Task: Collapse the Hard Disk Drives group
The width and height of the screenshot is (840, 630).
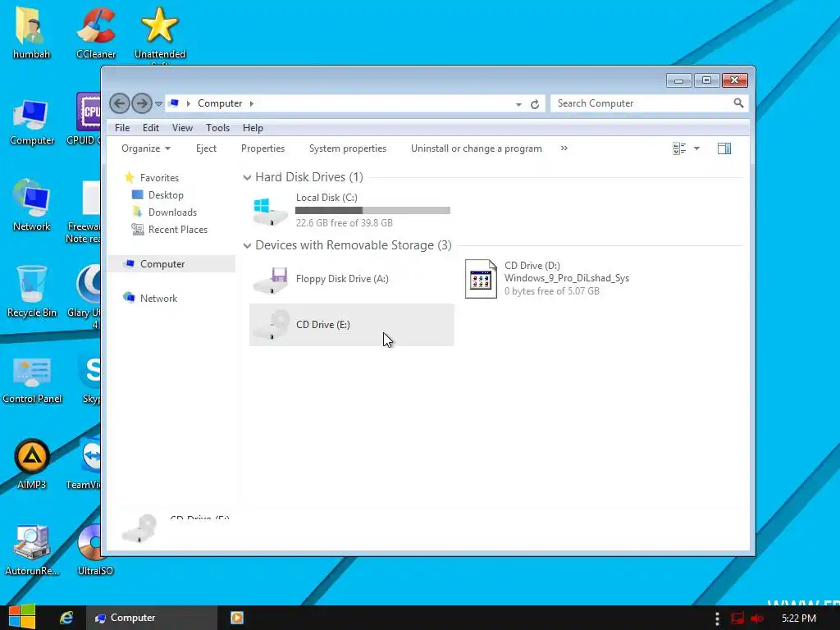Action: coord(247,177)
